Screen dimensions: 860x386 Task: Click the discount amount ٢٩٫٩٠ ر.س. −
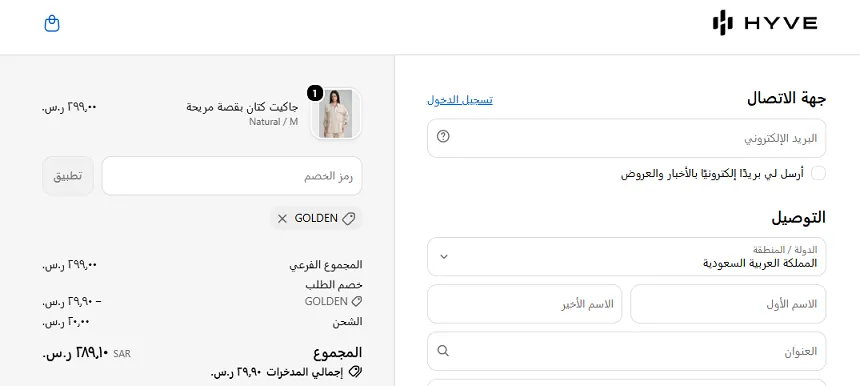pyautogui.click(x=72, y=302)
